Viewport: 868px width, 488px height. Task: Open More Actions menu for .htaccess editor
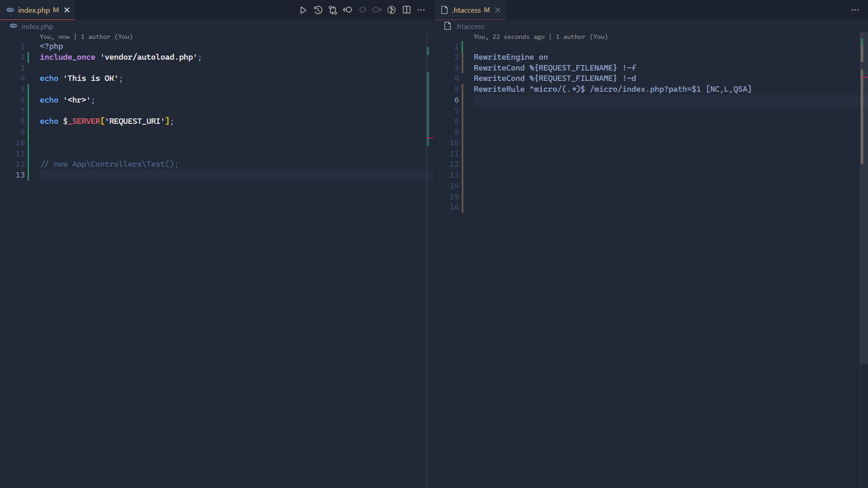tap(855, 10)
